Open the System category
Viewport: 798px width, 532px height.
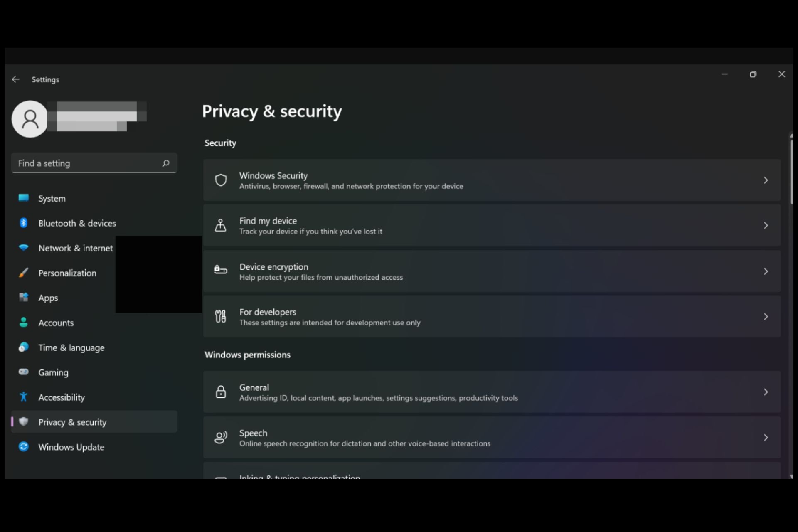coord(94,198)
